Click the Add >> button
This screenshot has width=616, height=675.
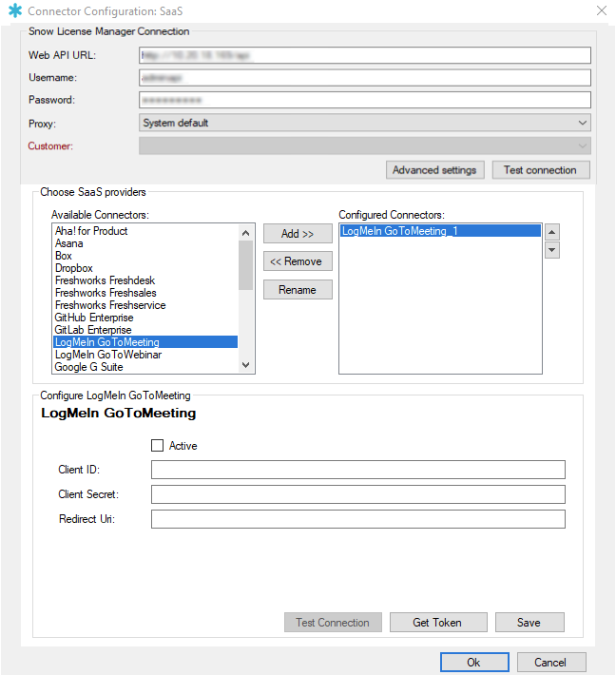[x=298, y=234]
